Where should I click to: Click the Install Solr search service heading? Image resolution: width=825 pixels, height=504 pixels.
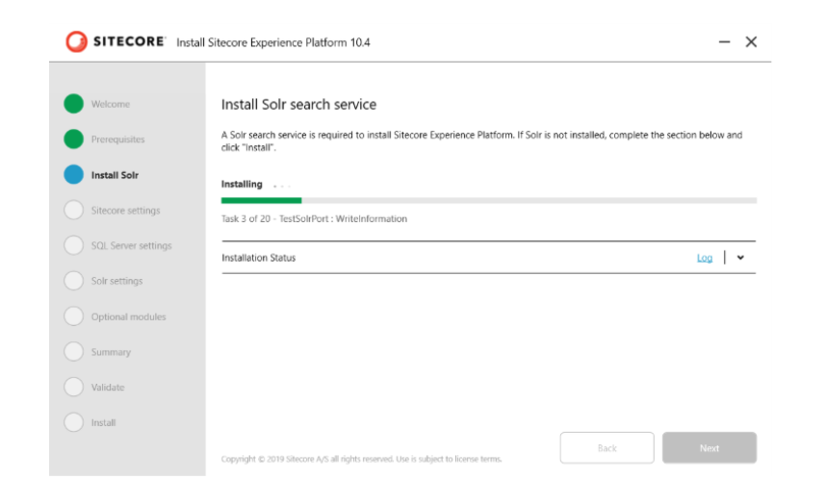pos(298,105)
